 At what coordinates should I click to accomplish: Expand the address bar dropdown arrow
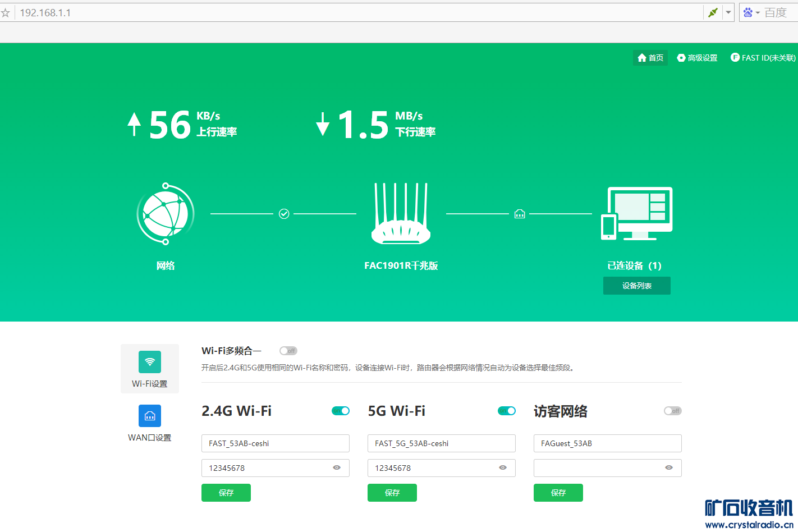coord(728,12)
